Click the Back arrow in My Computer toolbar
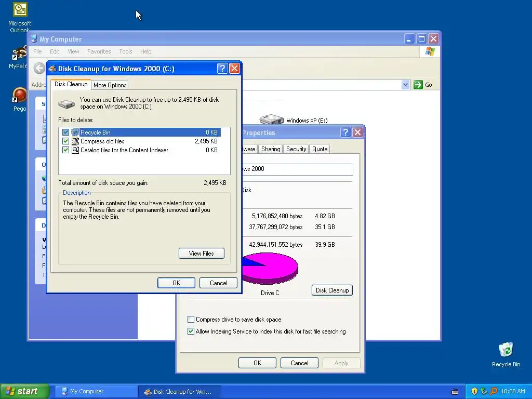Image resolution: width=532 pixels, height=399 pixels. coord(39,68)
